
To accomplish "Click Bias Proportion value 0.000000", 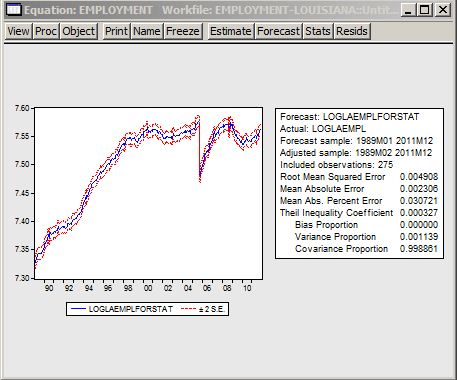I will (x=419, y=225).
